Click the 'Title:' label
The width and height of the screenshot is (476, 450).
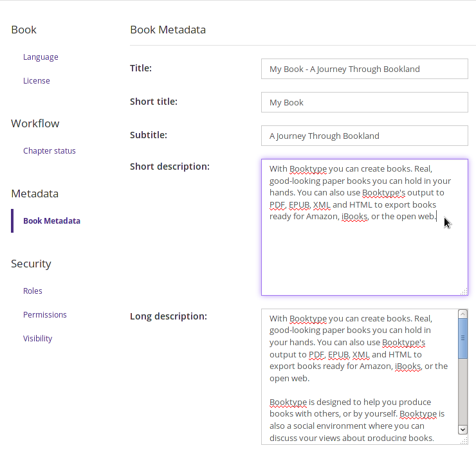point(141,68)
